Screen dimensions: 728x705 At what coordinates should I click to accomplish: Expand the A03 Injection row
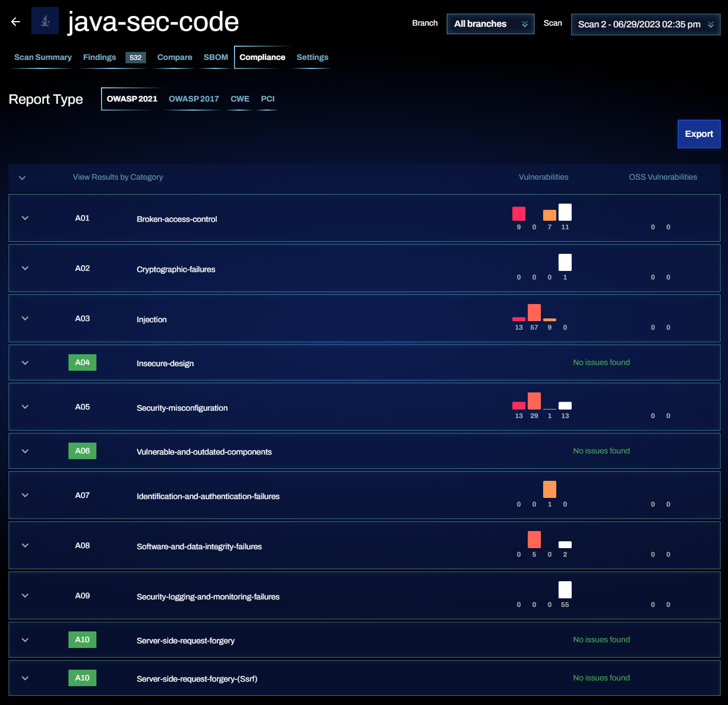25,318
